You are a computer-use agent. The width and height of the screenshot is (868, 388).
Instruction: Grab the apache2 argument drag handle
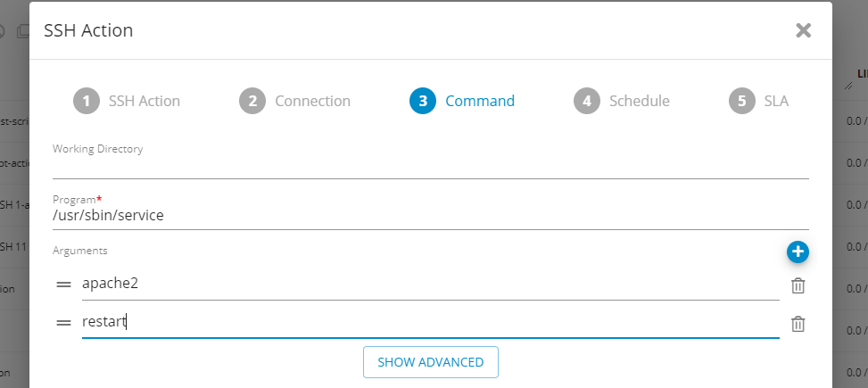63,285
